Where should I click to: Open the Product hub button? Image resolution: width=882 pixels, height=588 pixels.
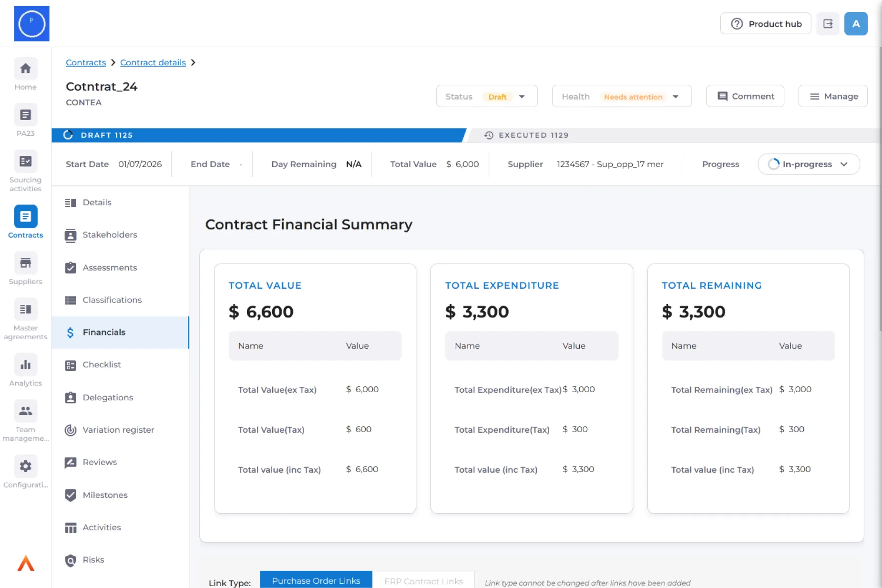tap(766, 24)
